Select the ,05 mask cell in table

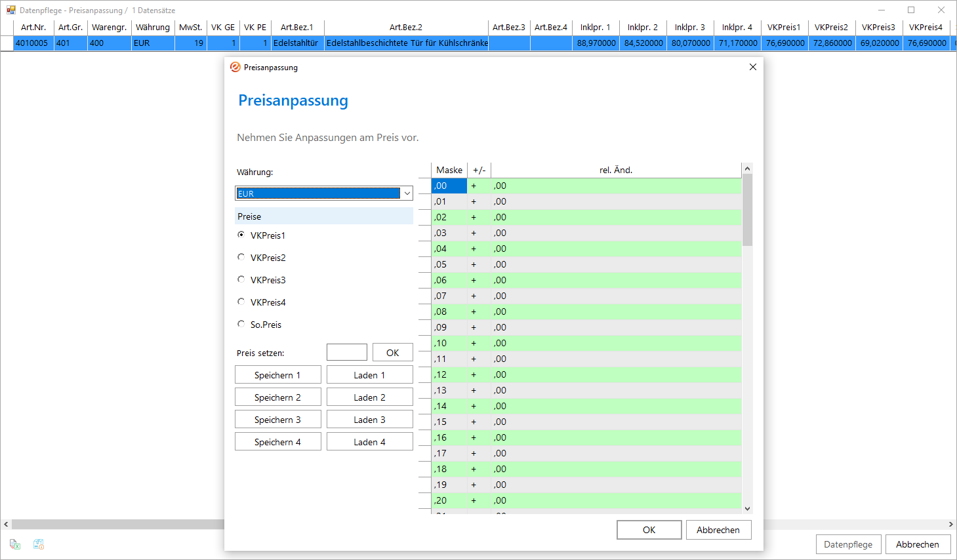(x=449, y=264)
